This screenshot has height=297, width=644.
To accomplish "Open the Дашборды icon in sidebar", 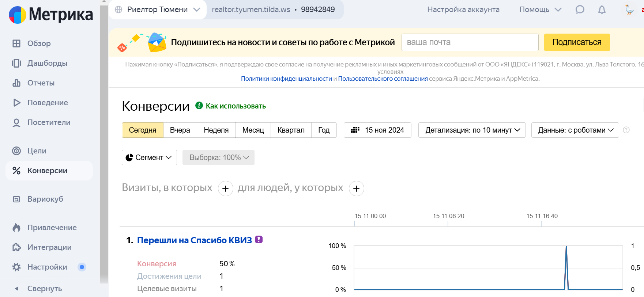I will (x=16, y=63).
